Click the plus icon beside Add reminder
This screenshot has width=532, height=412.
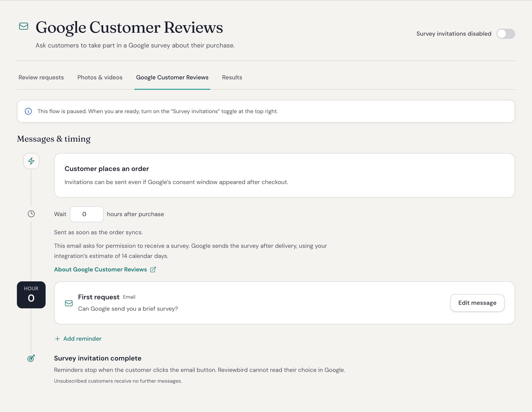coord(57,339)
